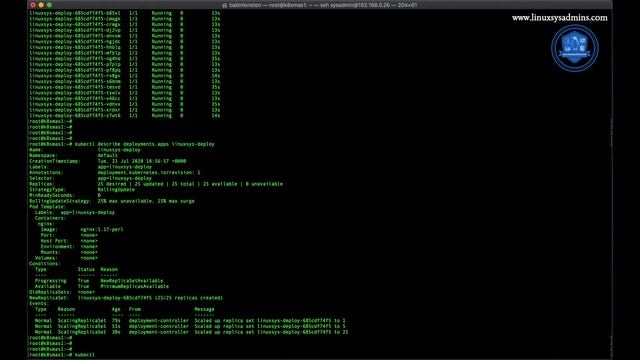
Task: Click 'NewReplicaSetAvailable' reason text
Action: [x=132, y=281]
